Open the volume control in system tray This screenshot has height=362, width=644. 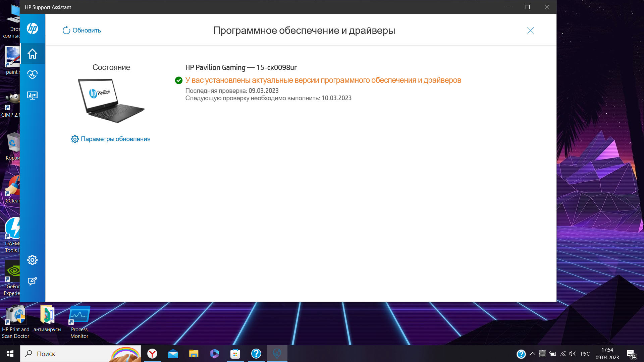click(572, 353)
